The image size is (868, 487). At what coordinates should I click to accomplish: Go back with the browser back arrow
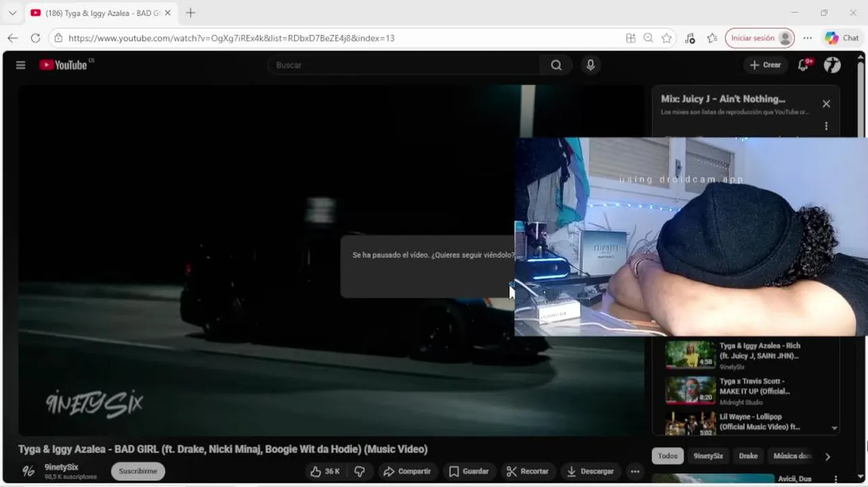[x=12, y=38]
